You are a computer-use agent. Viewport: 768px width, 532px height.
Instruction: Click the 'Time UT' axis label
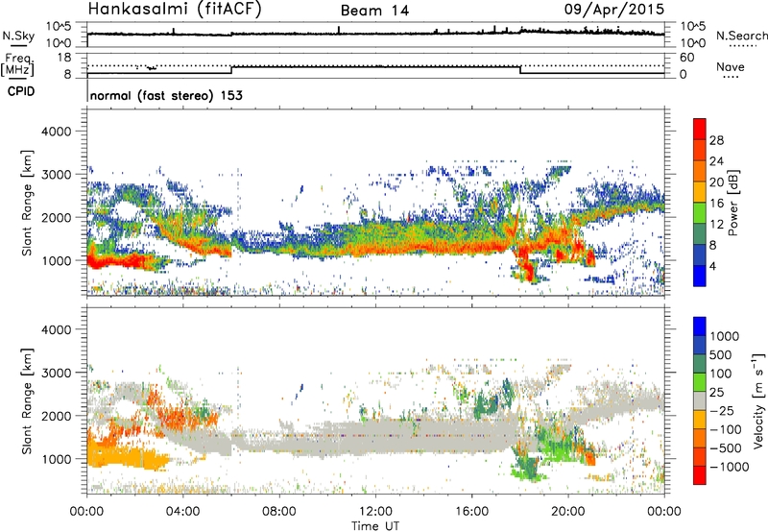(x=375, y=525)
